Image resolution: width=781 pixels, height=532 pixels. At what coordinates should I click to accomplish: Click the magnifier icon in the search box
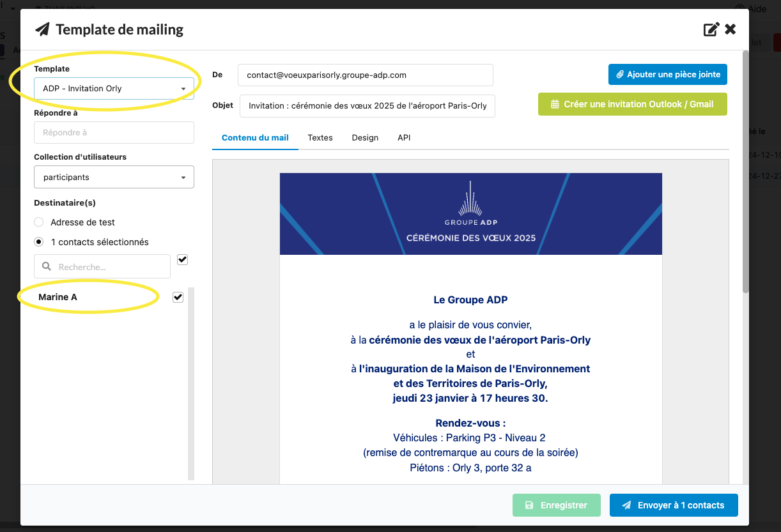coord(47,267)
